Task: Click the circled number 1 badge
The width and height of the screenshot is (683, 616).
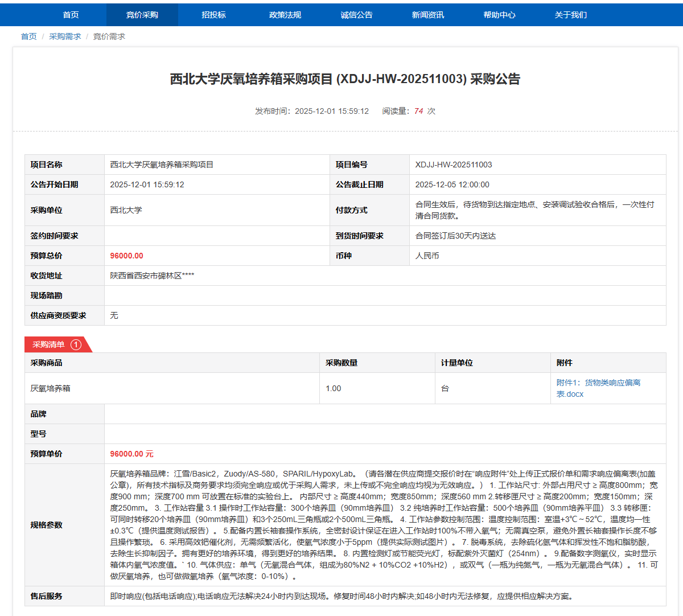Action: (76, 344)
